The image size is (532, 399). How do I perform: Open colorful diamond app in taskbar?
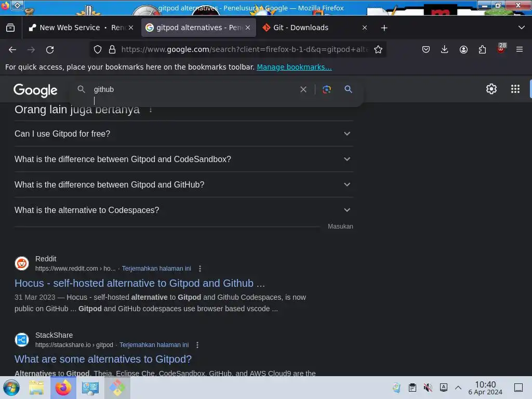pyautogui.click(x=117, y=388)
